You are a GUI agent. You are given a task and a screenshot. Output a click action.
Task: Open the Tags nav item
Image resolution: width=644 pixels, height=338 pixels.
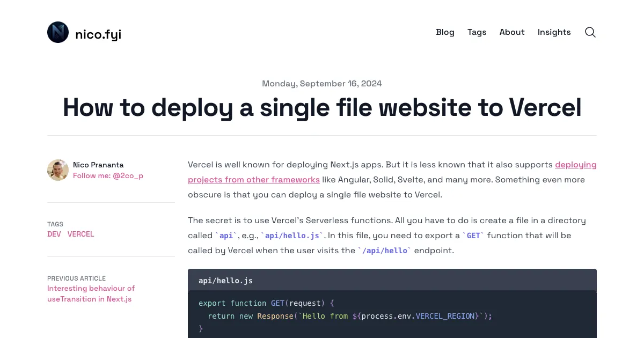click(x=477, y=32)
